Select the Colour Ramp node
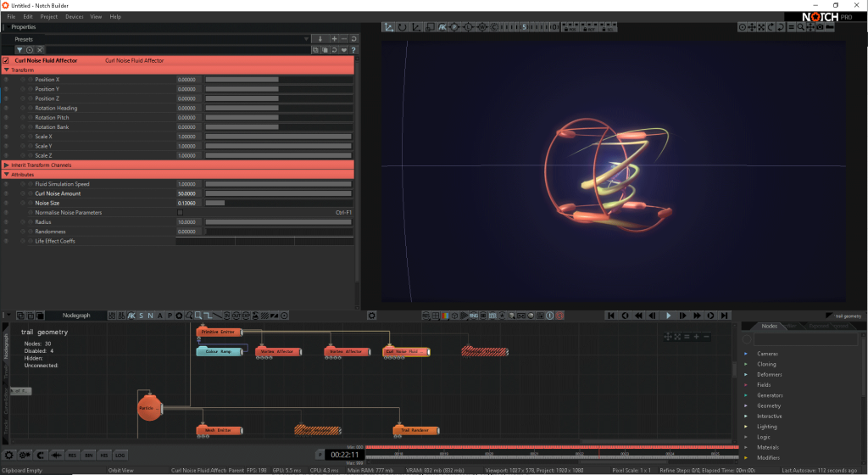 220,351
